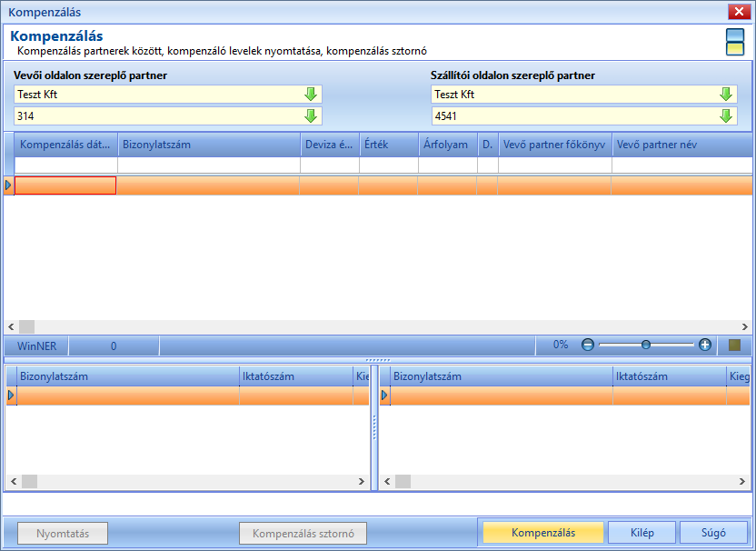Click the bottom-left grid scrollbar right arrow
The image size is (756, 551).
[362, 481]
